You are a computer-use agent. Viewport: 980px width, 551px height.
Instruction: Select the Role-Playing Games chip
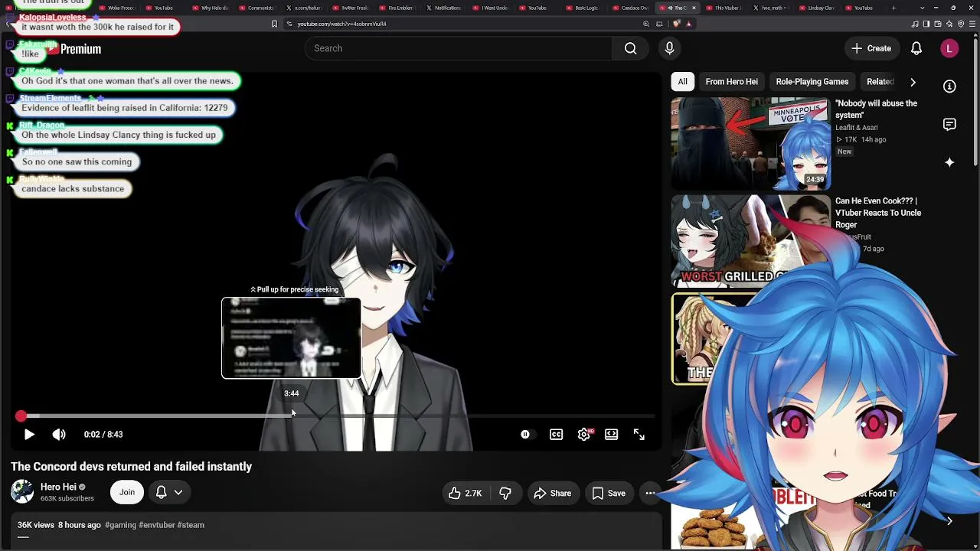coord(812,82)
